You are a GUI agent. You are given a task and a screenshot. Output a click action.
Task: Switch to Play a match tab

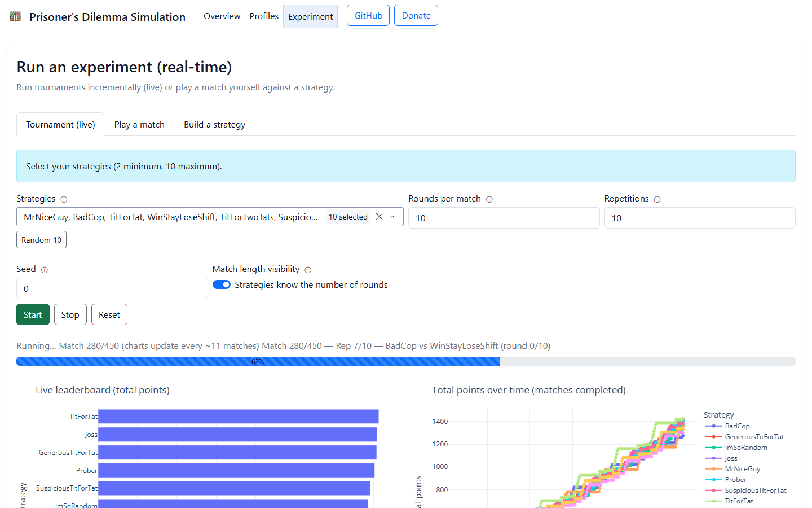pos(139,125)
